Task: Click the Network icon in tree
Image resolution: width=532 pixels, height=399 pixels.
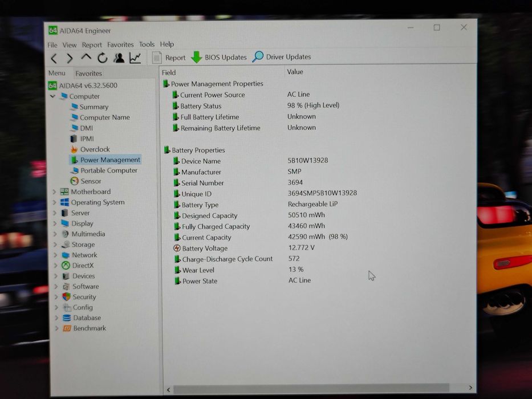Action: (x=66, y=255)
